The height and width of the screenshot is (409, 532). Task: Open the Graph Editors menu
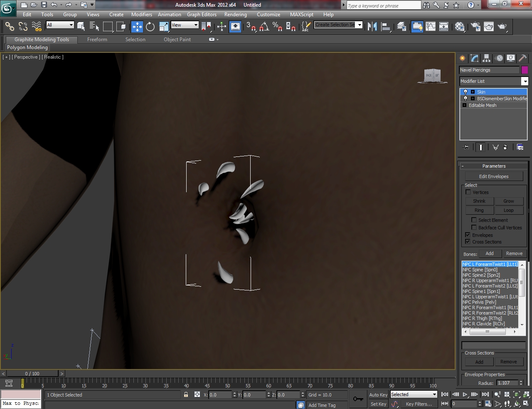click(x=202, y=14)
